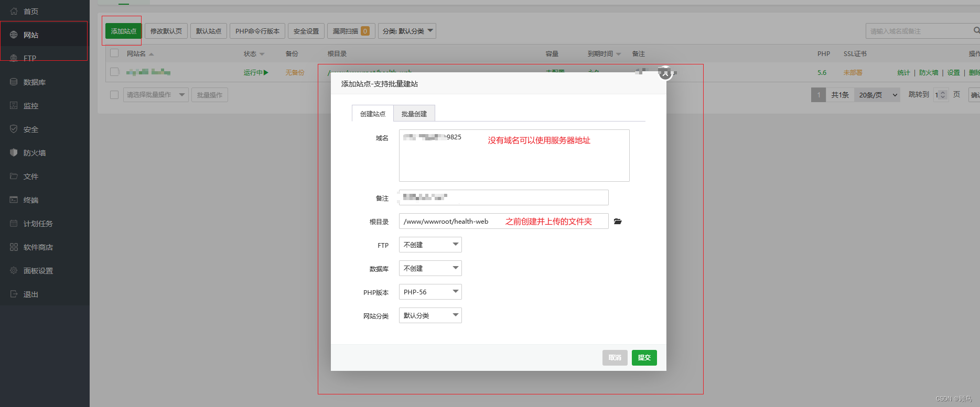Click the 添加站点 button
The image size is (980, 407).
coord(124,31)
